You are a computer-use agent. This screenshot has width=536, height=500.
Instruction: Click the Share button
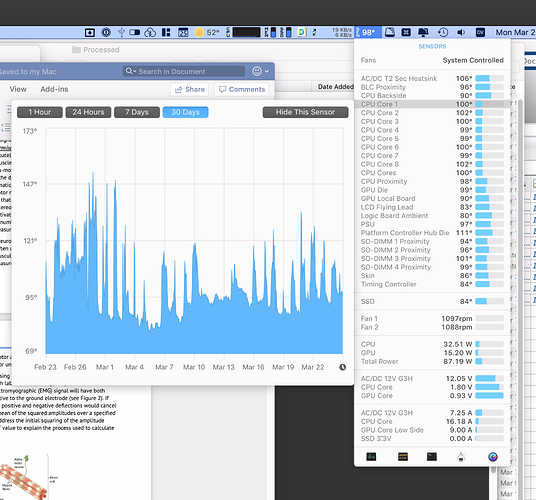coord(190,90)
